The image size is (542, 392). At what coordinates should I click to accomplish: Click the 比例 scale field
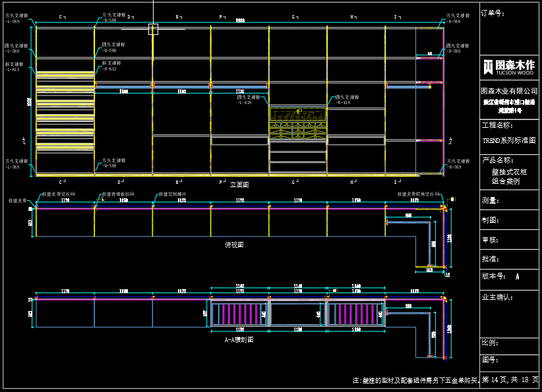tap(490, 343)
